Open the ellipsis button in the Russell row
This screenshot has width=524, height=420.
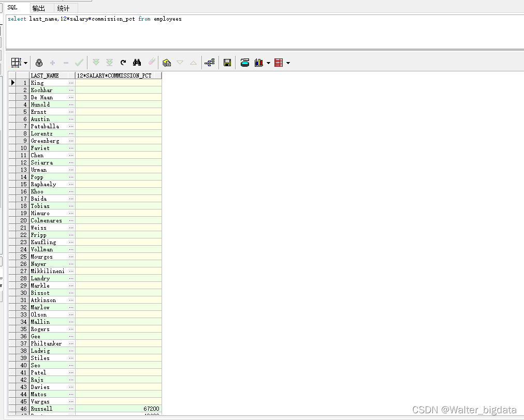(71, 409)
